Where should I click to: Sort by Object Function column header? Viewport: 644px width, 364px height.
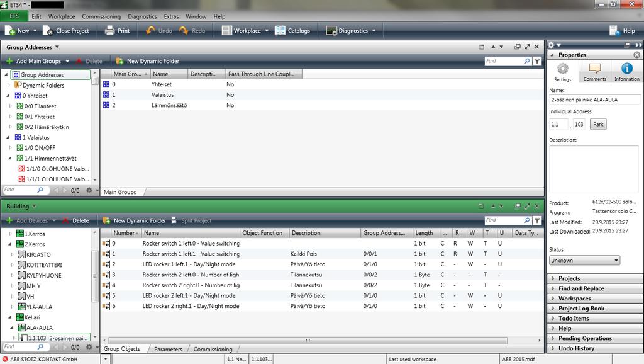265,233
